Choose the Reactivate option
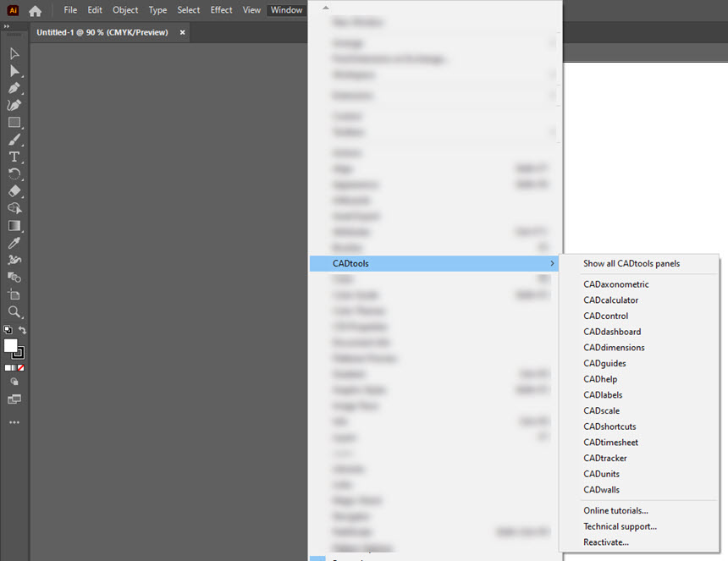Image resolution: width=728 pixels, height=561 pixels. [x=606, y=542]
